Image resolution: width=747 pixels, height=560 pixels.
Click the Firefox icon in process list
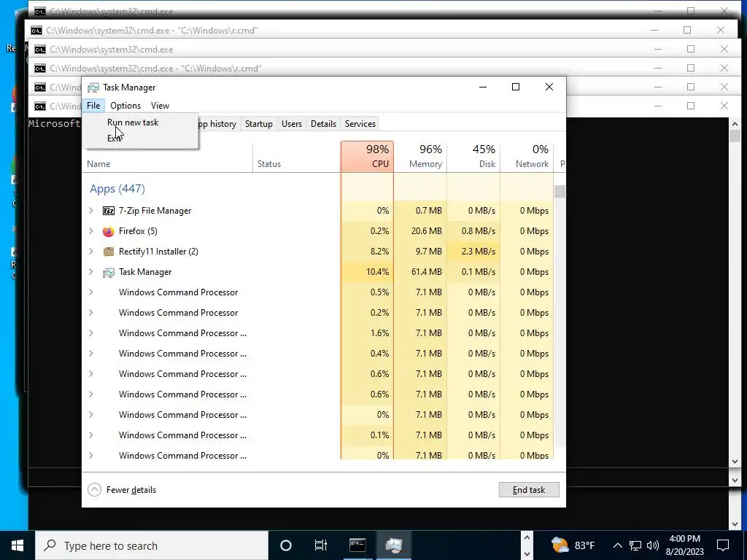(109, 231)
